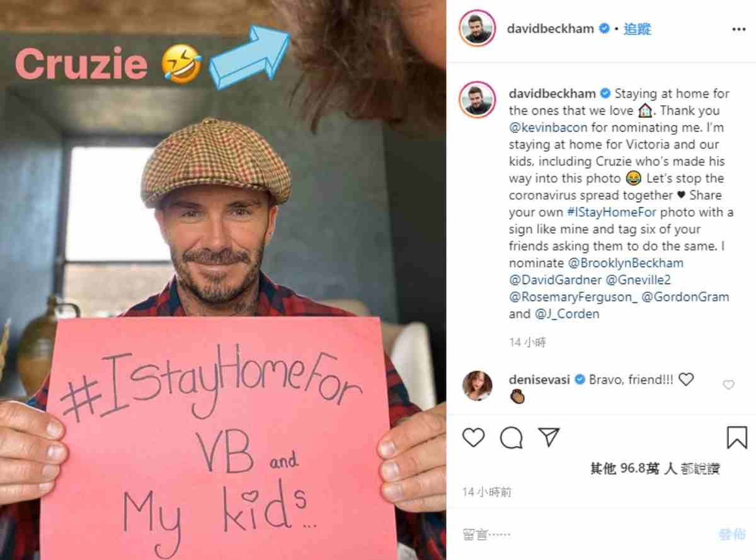Open denisevasi's profile picture
The width and height of the screenshot is (756, 560).
477,386
